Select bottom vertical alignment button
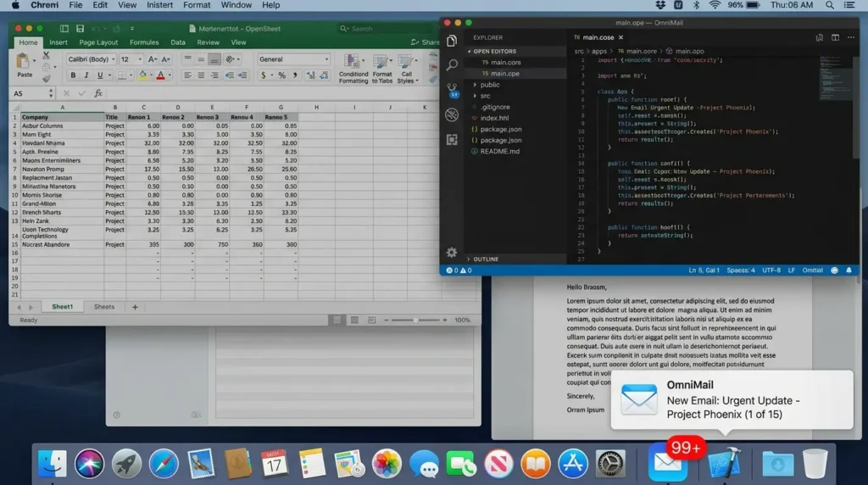This screenshot has height=485, width=868. tap(214, 59)
